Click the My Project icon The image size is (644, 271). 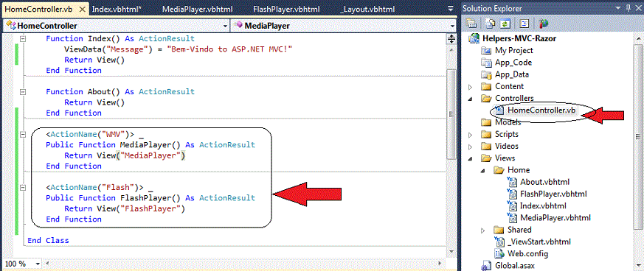pyautogui.click(x=487, y=50)
